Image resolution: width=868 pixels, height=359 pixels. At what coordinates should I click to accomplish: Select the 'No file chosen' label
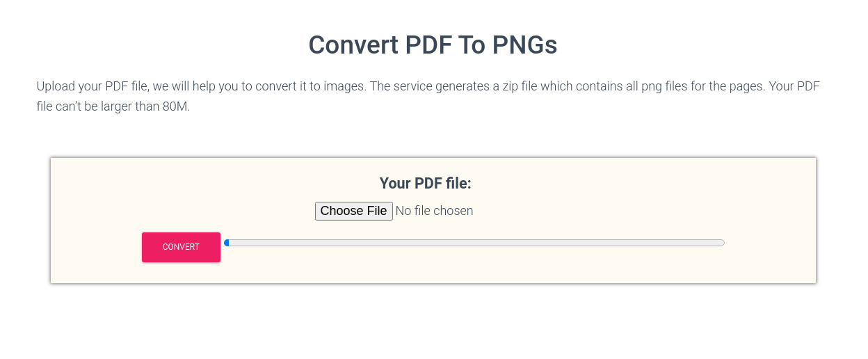pos(434,211)
